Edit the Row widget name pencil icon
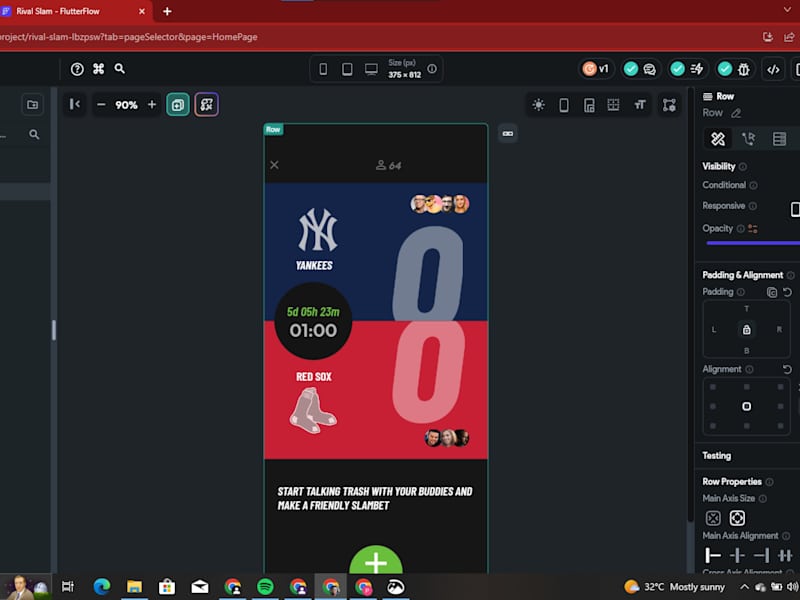The width and height of the screenshot is (800, 600). 736,113
